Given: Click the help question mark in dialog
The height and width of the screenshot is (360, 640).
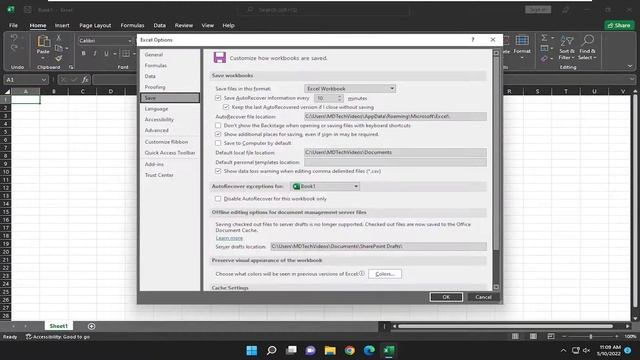Looking at the screenshot, I should pos(473,40).
